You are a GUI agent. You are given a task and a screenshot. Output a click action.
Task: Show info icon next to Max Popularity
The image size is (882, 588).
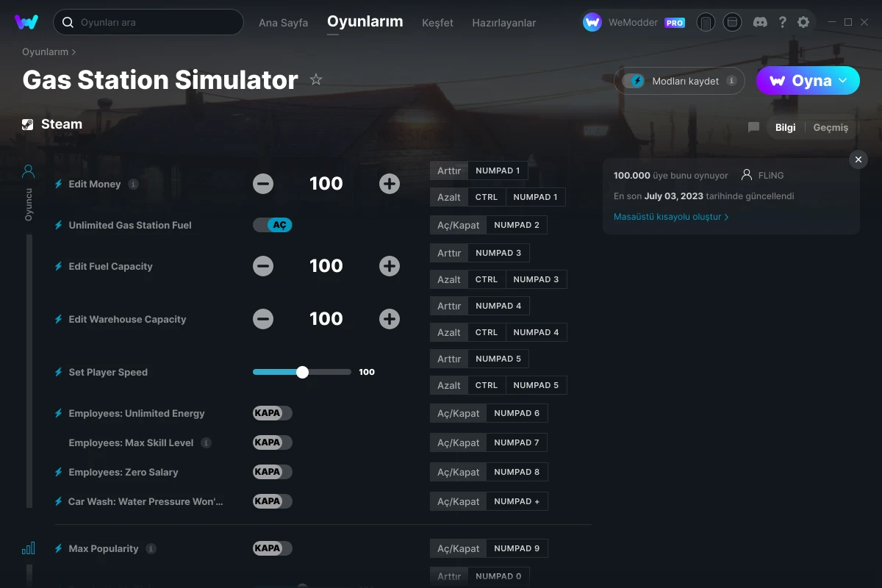[151, 548]
